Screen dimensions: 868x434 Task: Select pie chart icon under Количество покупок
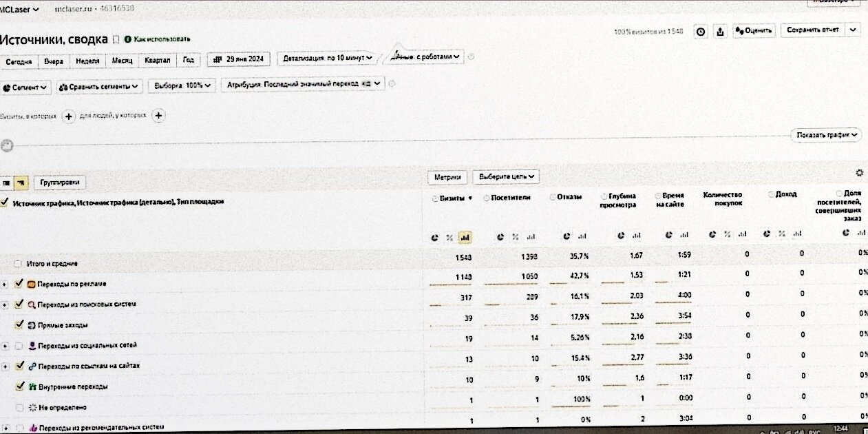[x=712, y=234]
